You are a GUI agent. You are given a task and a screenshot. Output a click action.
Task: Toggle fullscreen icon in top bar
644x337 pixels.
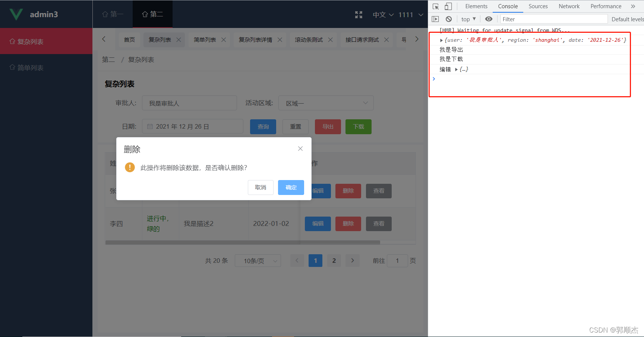click(359, 15)
